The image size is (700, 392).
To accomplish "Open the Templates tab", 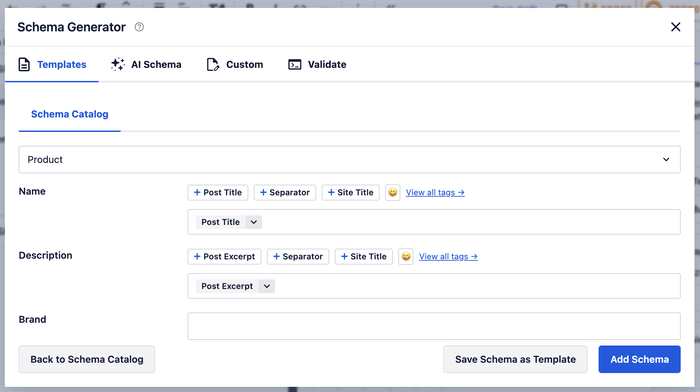I will click(x=52, y=64).
